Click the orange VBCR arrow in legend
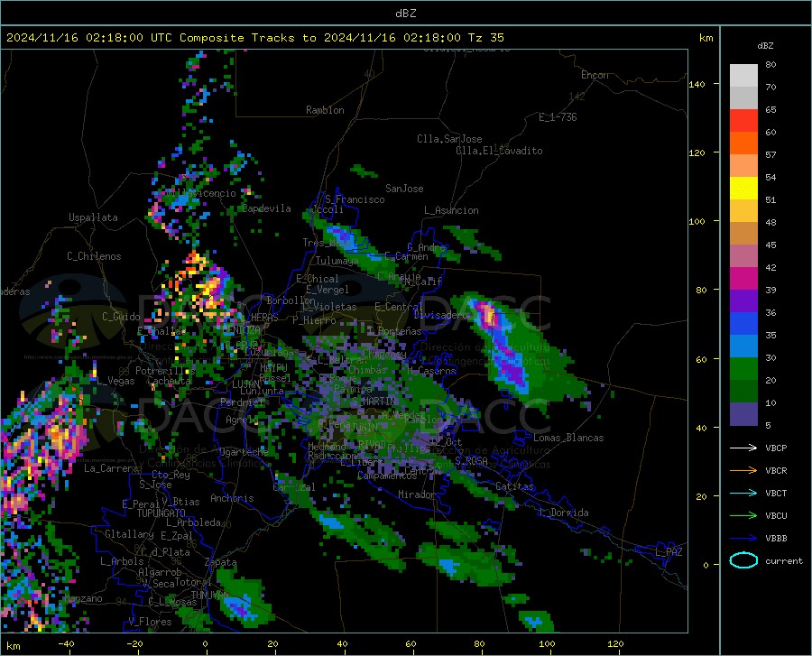 (743, 471)
